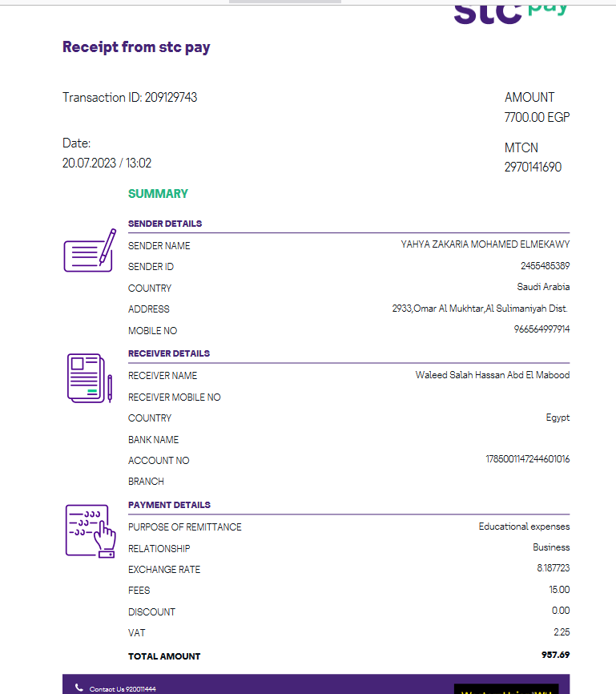Click the PAYMENT DETAILS section heading

[x=170, y=505]
